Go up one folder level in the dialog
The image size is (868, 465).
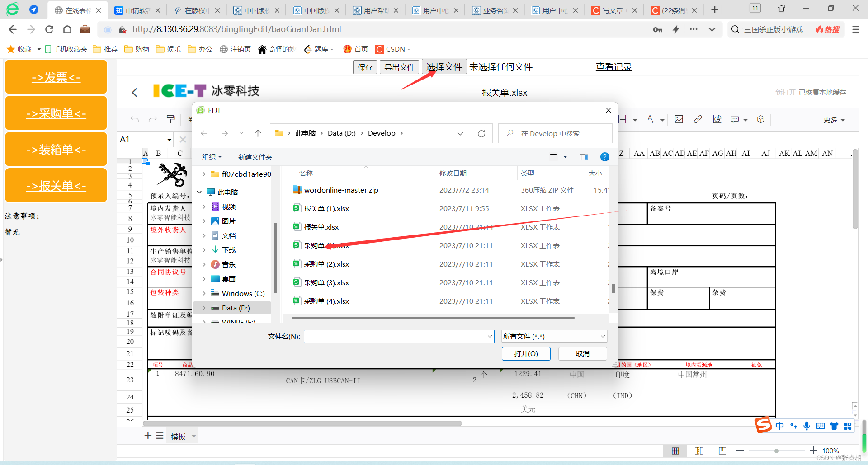258,133
